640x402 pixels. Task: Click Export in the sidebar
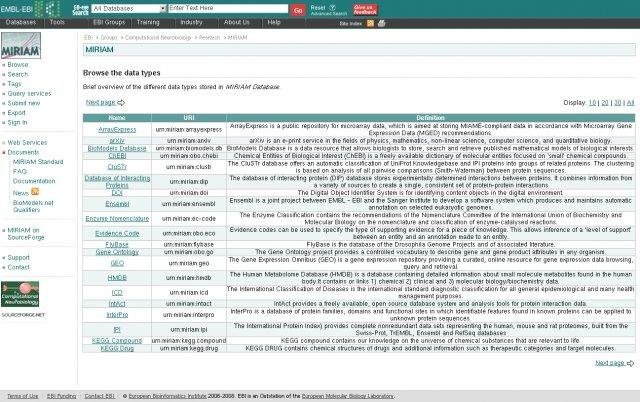pyautogui.click(x=16, y=113)
